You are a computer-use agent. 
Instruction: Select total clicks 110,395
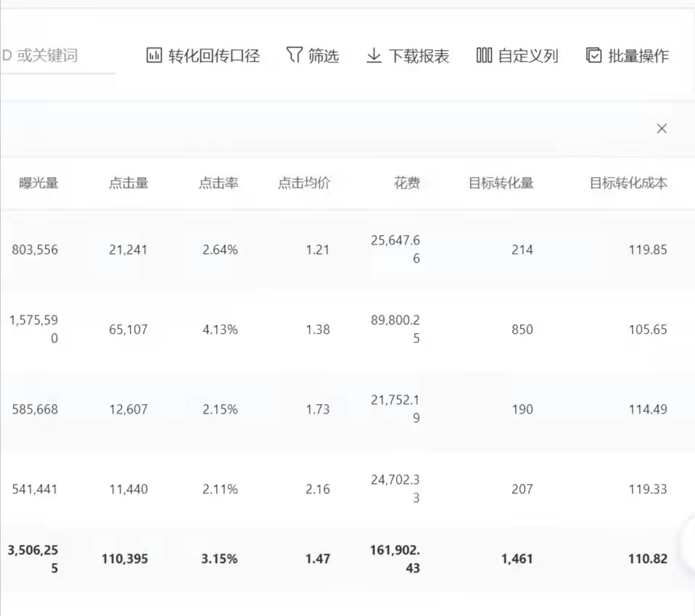coord(125,559)
